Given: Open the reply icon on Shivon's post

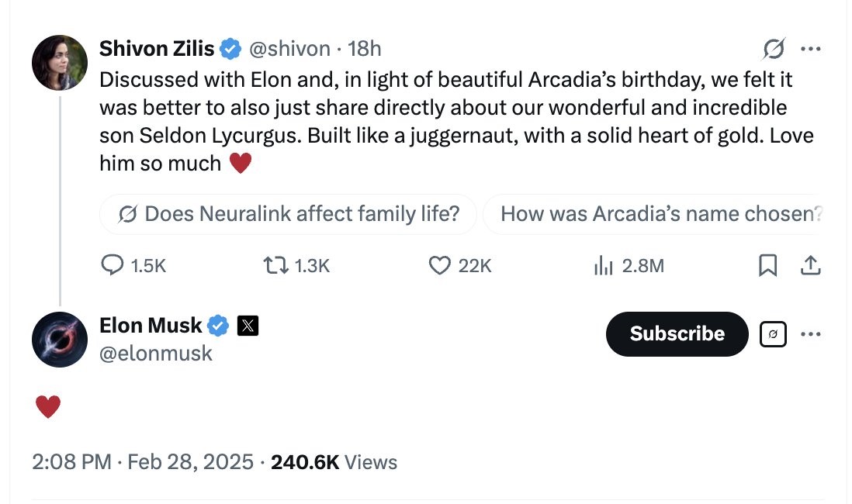Looking at the screenshot, I should coord(113,266).
